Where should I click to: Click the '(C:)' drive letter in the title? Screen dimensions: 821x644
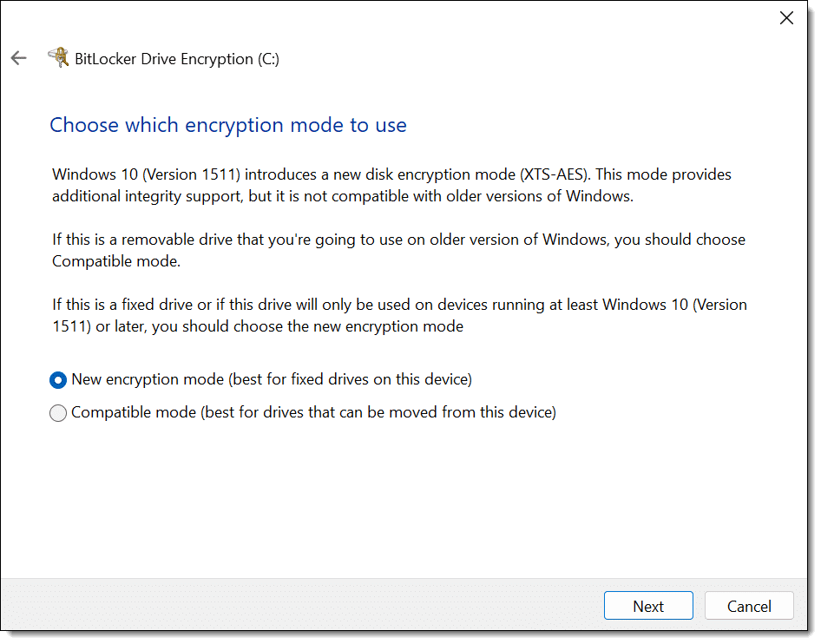(x=268, y=59)
